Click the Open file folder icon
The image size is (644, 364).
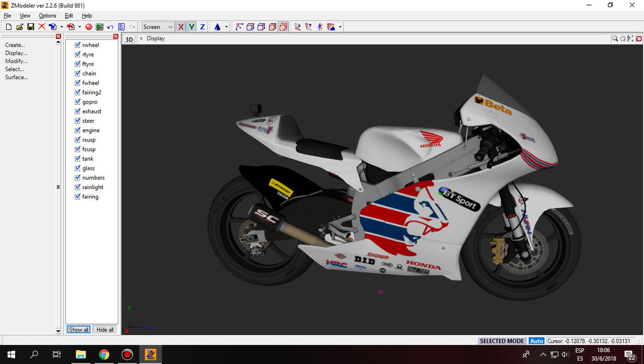(x=20, y=27)
